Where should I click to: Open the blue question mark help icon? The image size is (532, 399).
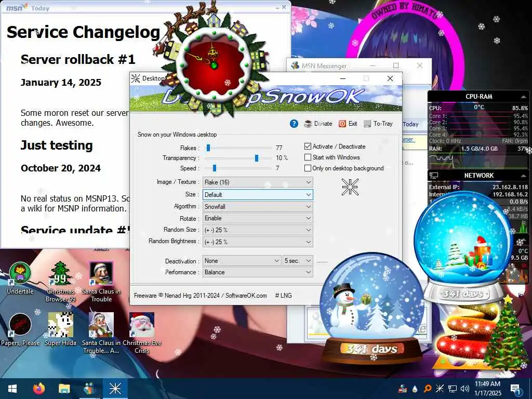[x=294, y=124]
